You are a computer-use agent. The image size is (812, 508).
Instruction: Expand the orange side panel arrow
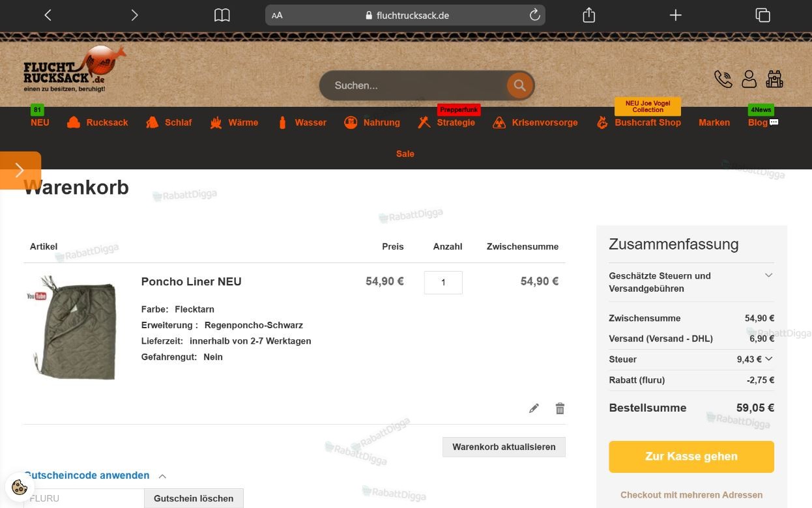[20, 171]
